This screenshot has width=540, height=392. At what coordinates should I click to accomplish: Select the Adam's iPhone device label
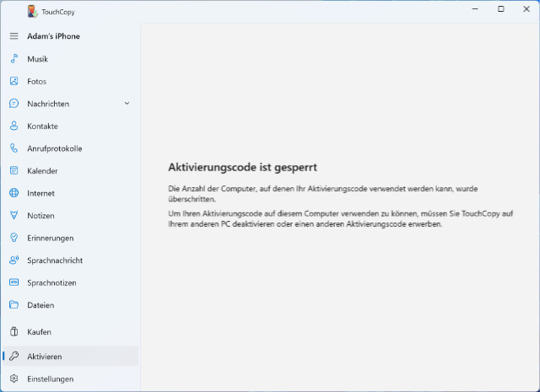[x=54, y=36]
